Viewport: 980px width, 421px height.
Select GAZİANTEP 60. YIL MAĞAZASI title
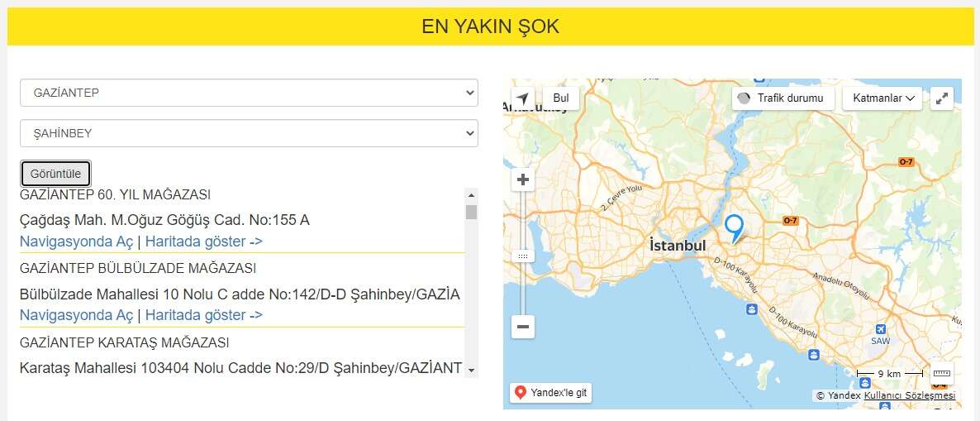(115, 195)
